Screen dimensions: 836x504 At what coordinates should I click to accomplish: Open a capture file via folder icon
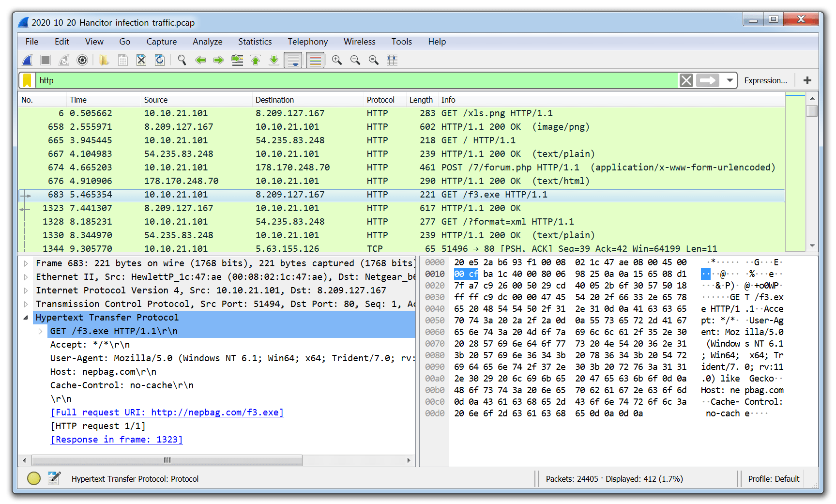tap(103, 60)
